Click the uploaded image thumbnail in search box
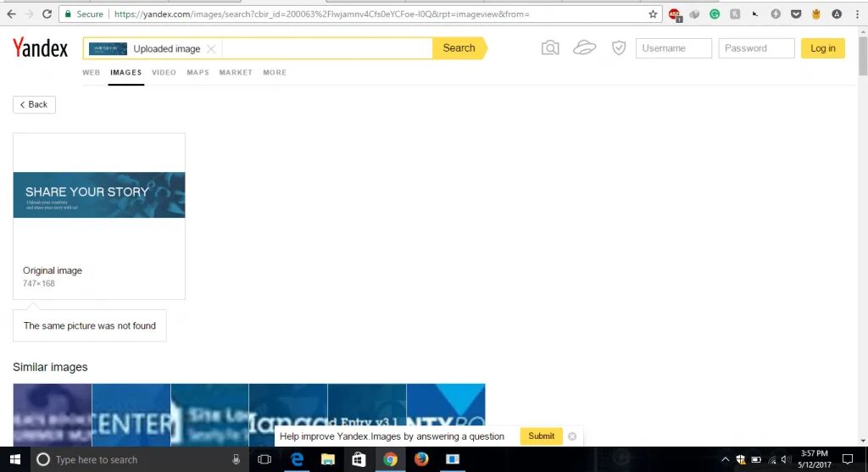The width and height of the screenshot is (868, 472). tap(108, 48)
